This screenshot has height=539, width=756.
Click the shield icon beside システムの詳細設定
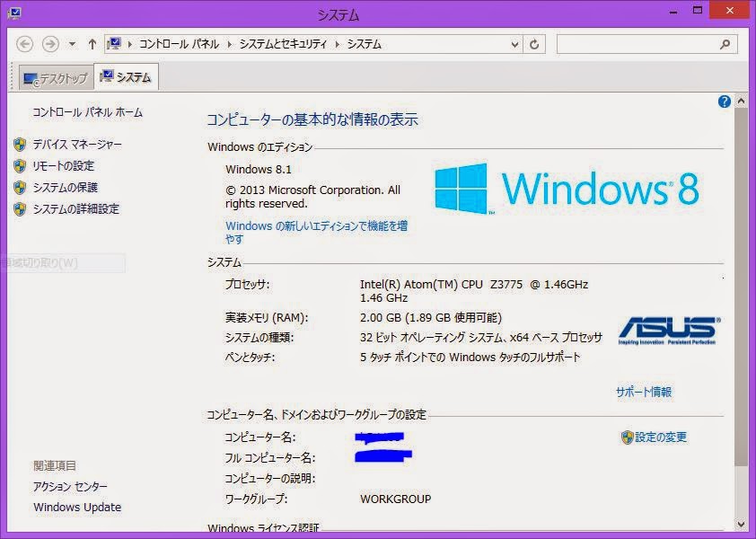coord(20,209)
